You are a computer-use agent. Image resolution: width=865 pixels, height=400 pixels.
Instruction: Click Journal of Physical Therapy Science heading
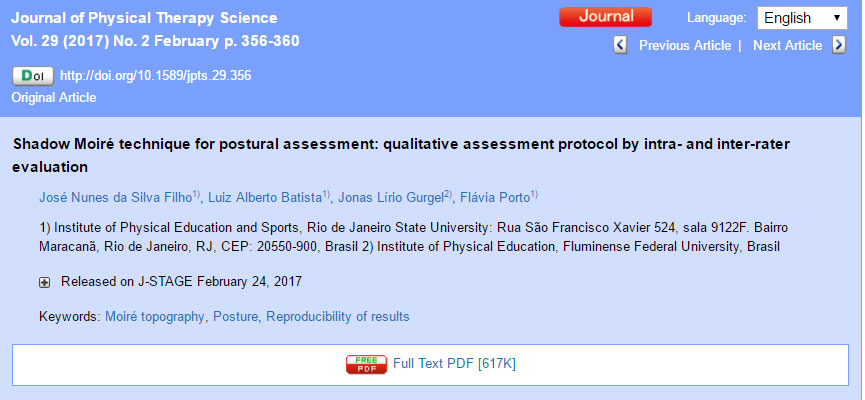145,18
